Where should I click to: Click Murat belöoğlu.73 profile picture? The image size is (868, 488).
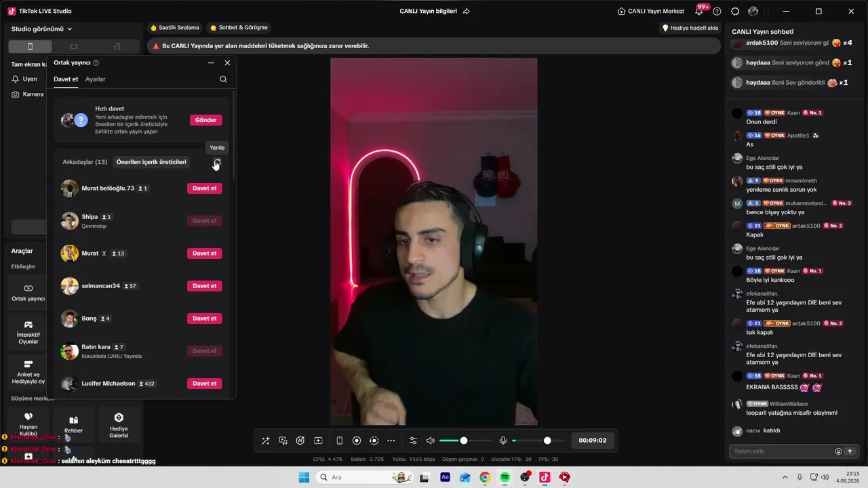[x=69, y=188]
